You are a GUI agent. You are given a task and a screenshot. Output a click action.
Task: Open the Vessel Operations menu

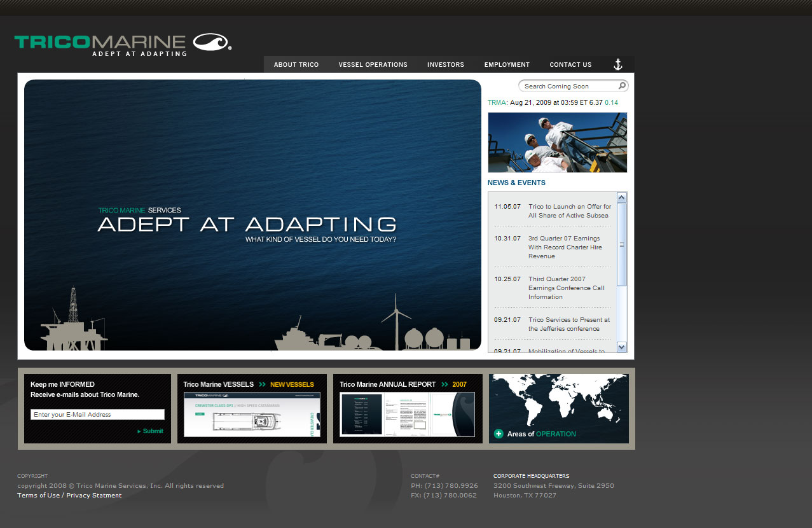(x=373, y=64)
